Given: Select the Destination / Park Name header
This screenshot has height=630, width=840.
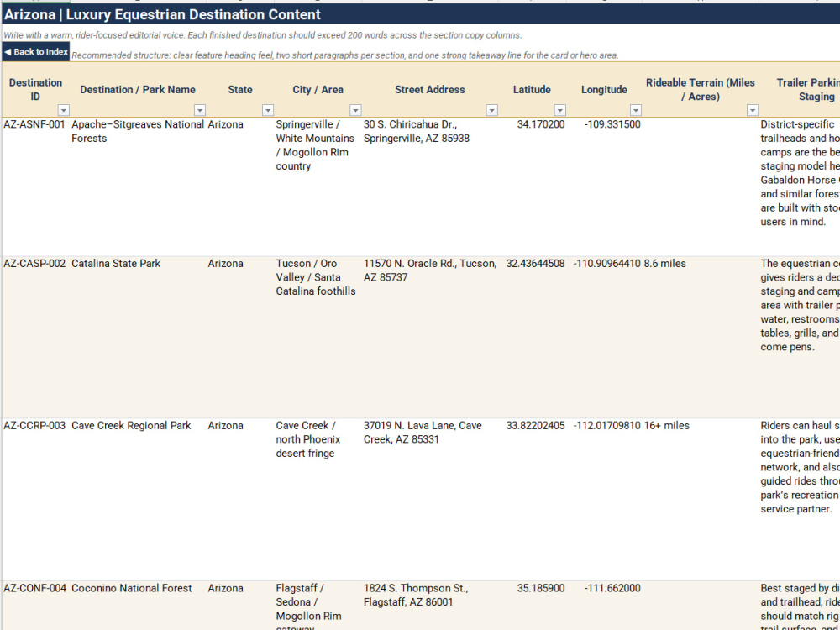Looking at the screenshot, I should point(139,90).
